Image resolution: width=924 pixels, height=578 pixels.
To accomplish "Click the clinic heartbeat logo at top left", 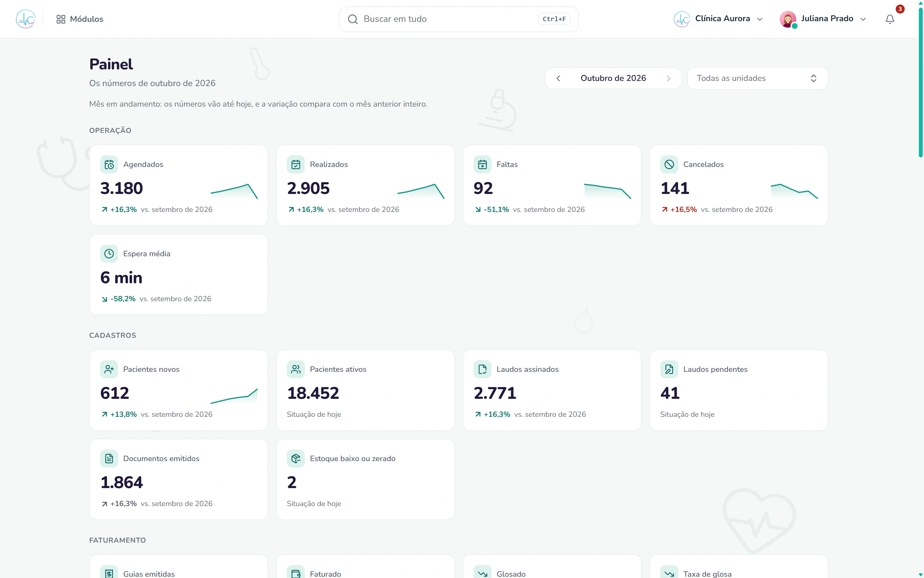I will click(26, 19).
